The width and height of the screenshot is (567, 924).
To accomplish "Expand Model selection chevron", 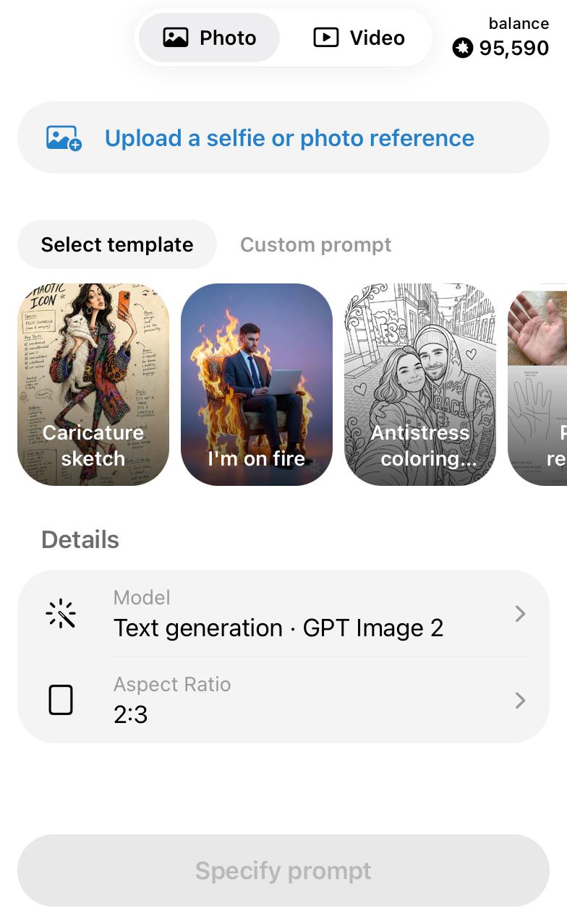I will [x=520, y=614].
